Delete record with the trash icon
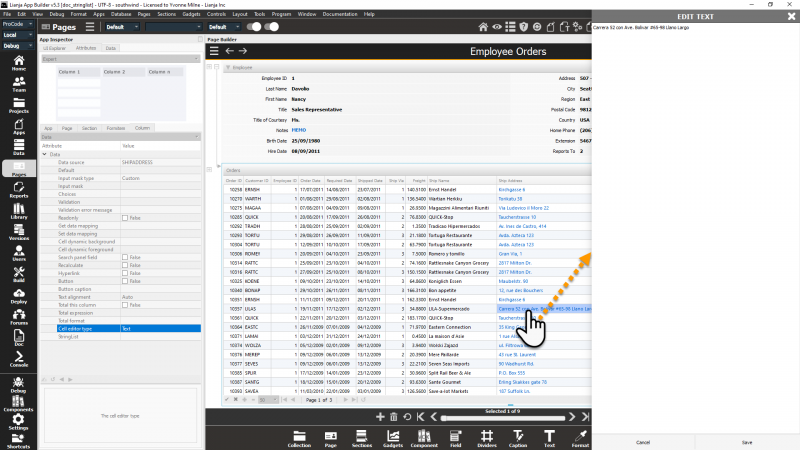The height and width of the screenshot is (450, 800). tap(393, 417)
